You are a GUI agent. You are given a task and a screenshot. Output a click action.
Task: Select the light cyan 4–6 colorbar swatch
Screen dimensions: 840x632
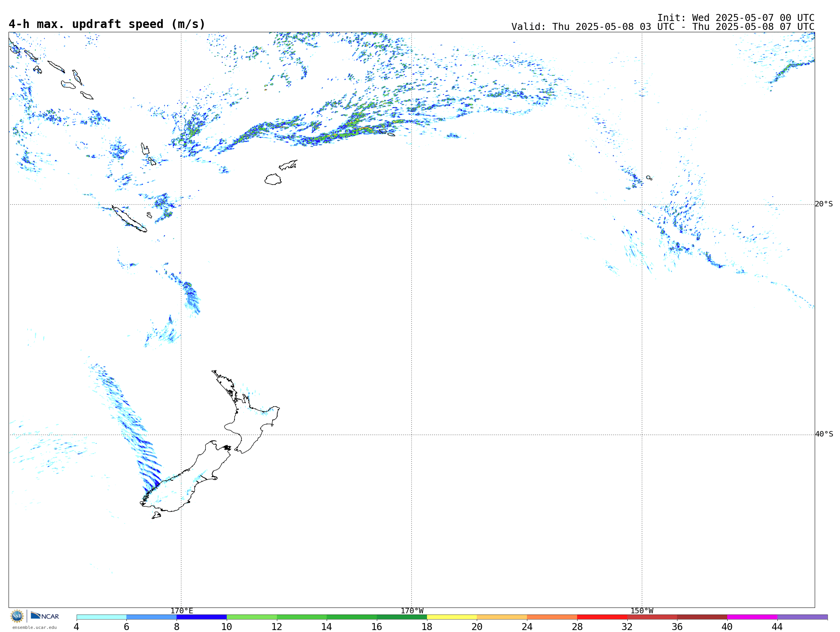tap(101, 617)
